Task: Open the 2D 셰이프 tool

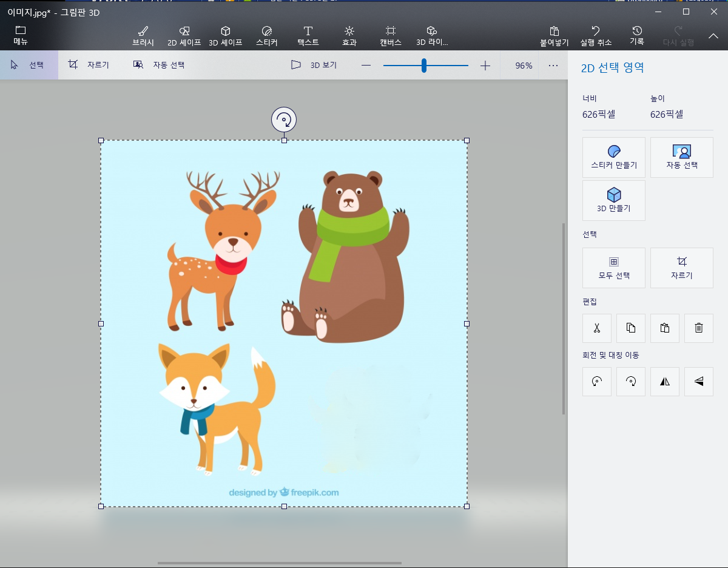Action: (x=184, y=36)
